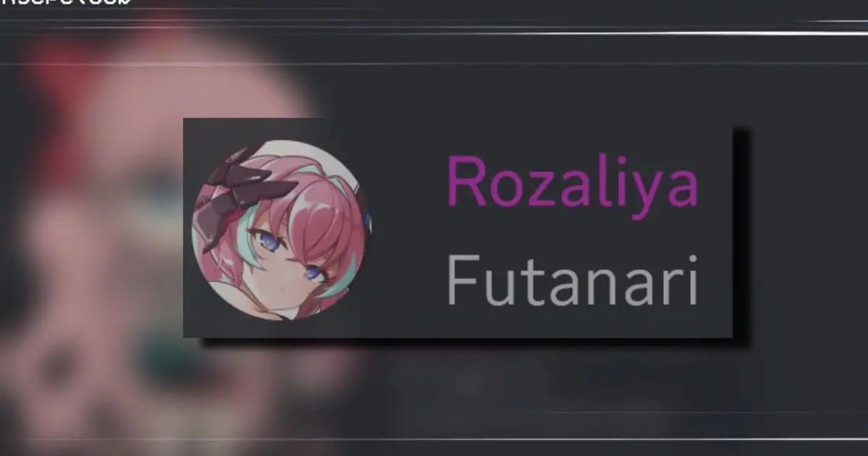Click the avatar character's right blue eye
The width and height of the screenshot is (868, 456).
pyautogui.click(x=313, y=273)
